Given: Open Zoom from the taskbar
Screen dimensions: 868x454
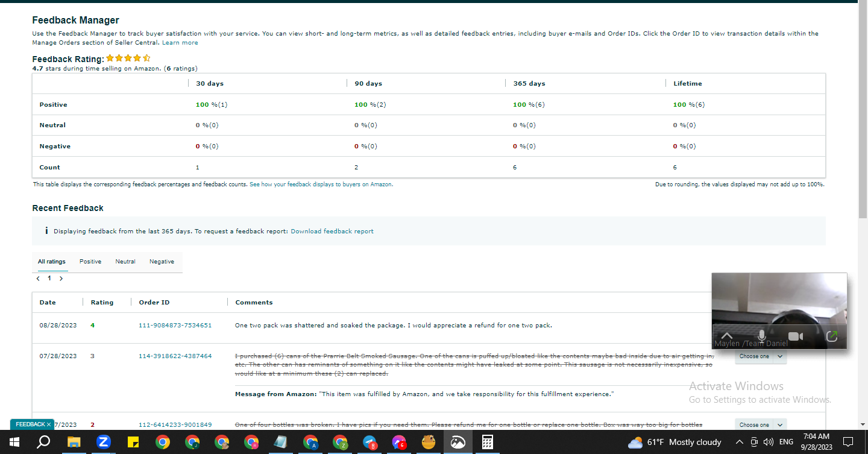Looking at the screenshot, I should click(103, 442).
